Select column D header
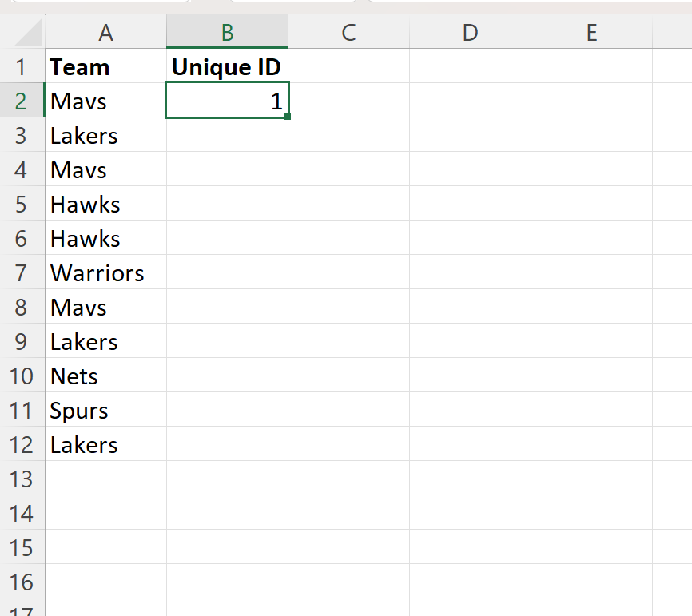The width and height of the screenshot is (692, 616). [x=470, y=33]
